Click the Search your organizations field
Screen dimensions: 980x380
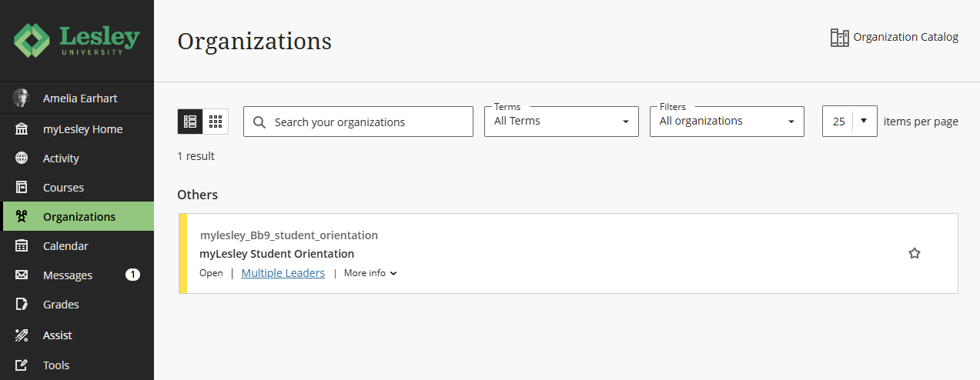coord(358,122)
